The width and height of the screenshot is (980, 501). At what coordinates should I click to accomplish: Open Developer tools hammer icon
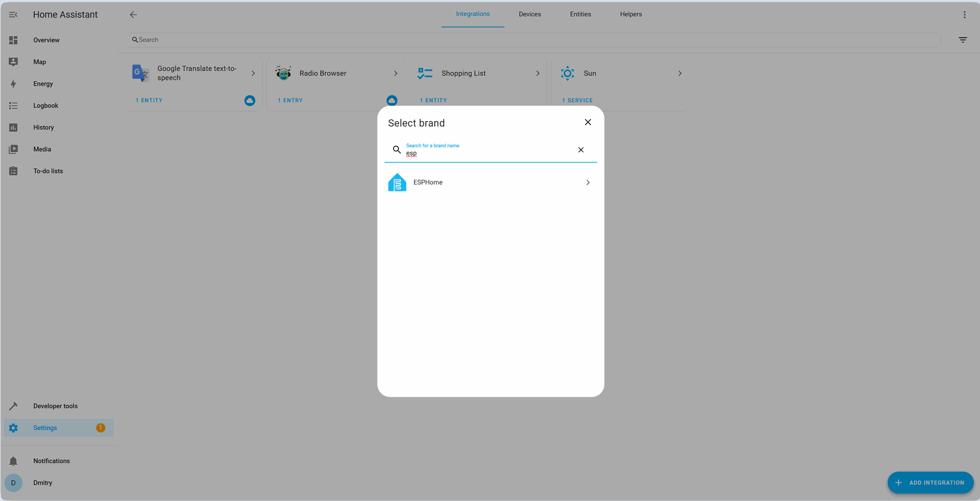click(x=13, y=406)
